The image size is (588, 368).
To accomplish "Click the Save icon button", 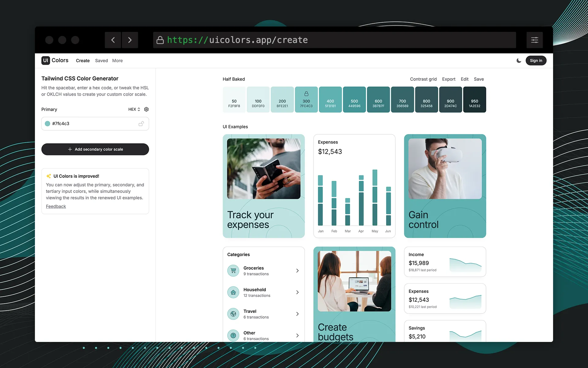I will coord(478,79).
